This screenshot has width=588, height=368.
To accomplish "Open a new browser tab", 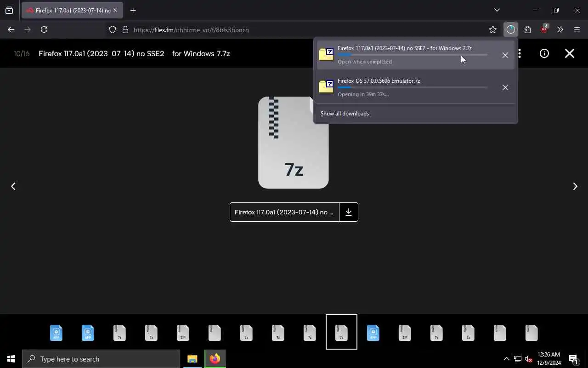I will 133,10.
